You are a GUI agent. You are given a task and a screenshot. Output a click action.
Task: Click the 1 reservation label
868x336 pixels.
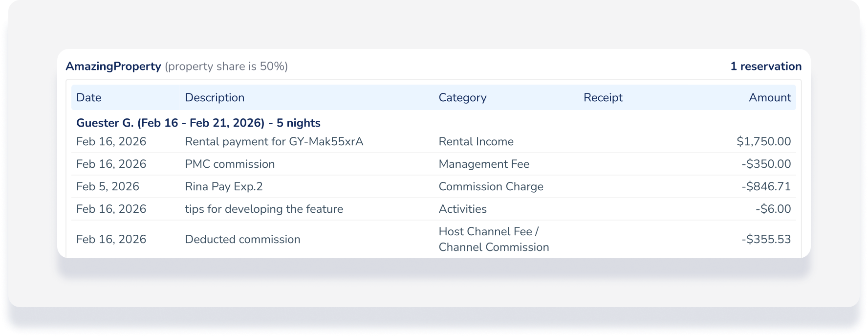(765, 67)
